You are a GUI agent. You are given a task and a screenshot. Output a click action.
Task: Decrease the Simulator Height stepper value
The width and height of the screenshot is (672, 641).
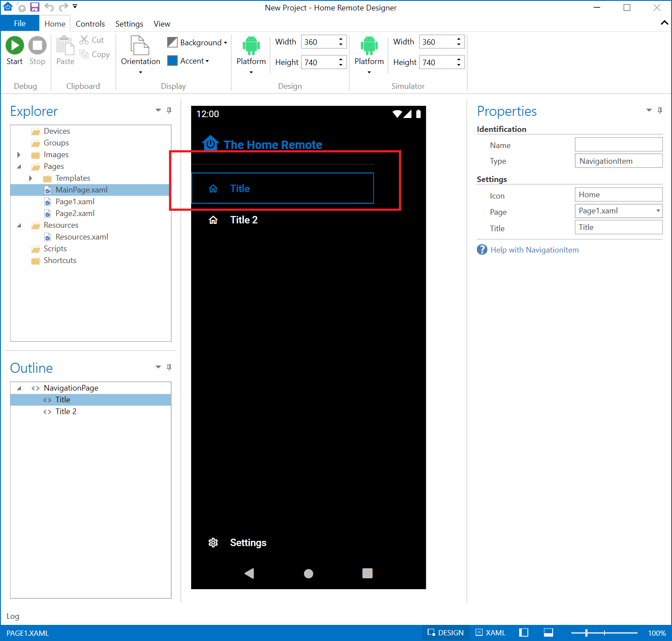pos(459,65)
